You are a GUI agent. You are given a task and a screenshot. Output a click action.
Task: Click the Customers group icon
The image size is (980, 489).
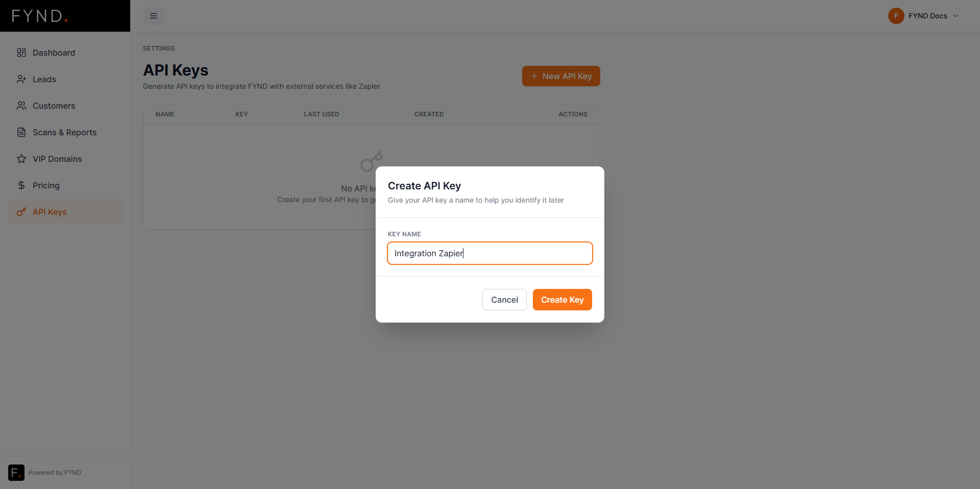coord(21,106)
